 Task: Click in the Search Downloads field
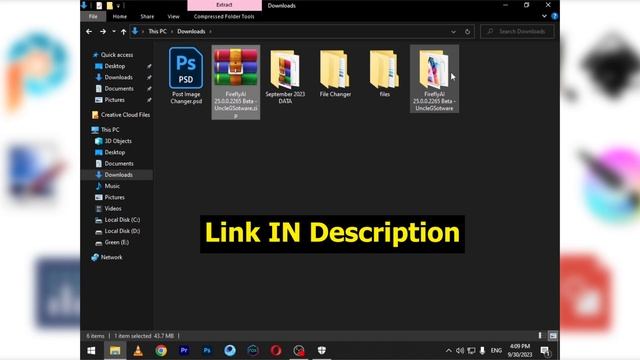click(x=517, y=31)
